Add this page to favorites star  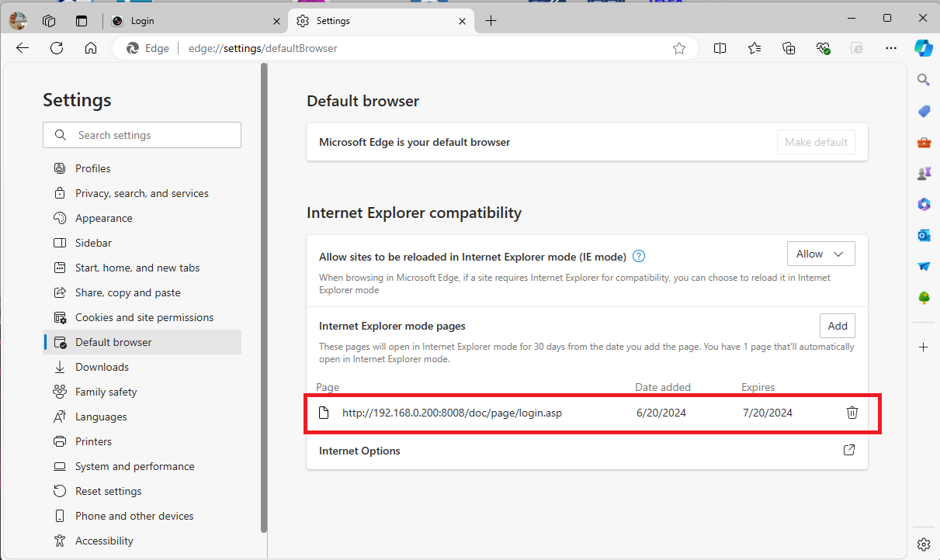tap(679, 48)
